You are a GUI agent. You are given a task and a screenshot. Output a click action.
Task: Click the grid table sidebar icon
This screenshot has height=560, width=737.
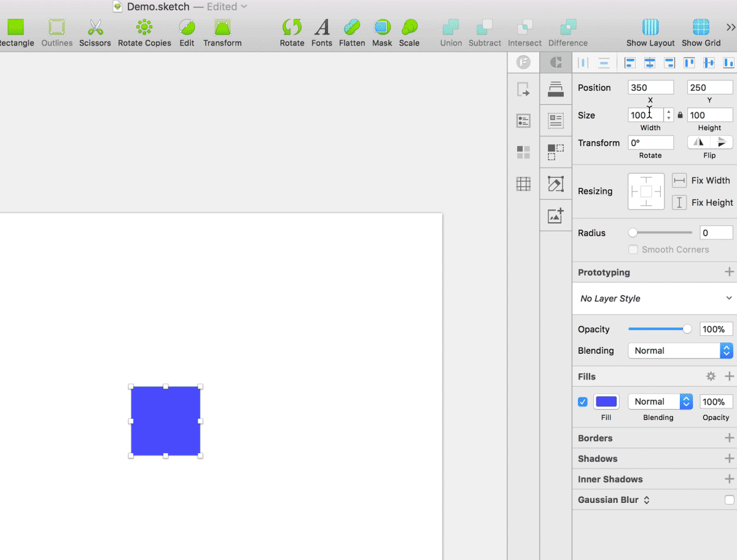[523, 184]
